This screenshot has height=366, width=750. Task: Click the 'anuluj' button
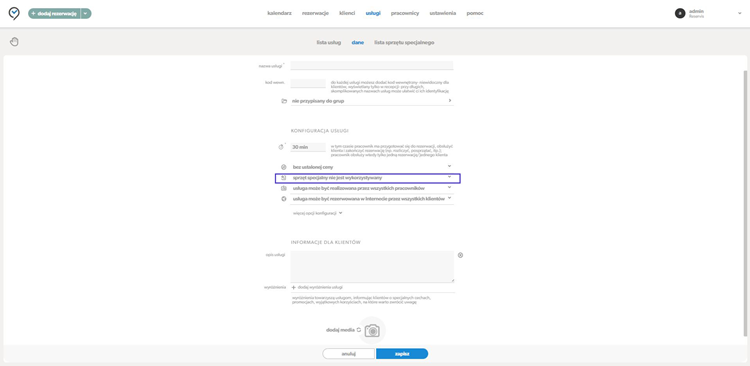348,354
